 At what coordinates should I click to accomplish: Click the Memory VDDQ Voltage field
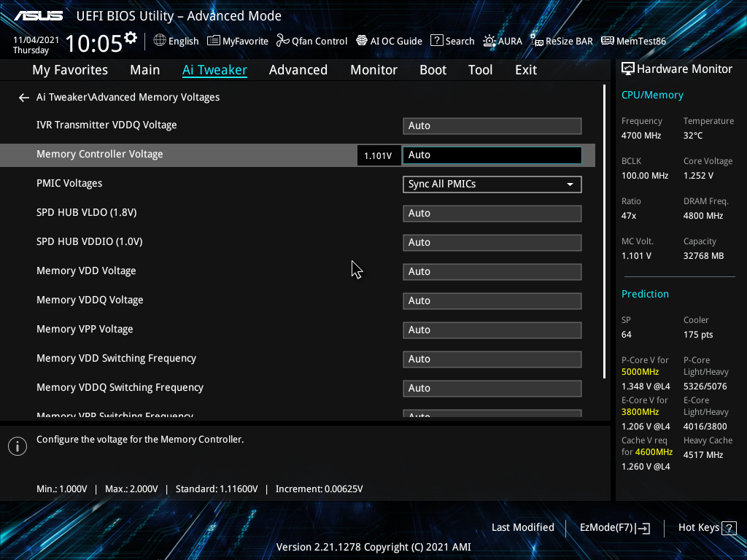[x=492, y=301]
